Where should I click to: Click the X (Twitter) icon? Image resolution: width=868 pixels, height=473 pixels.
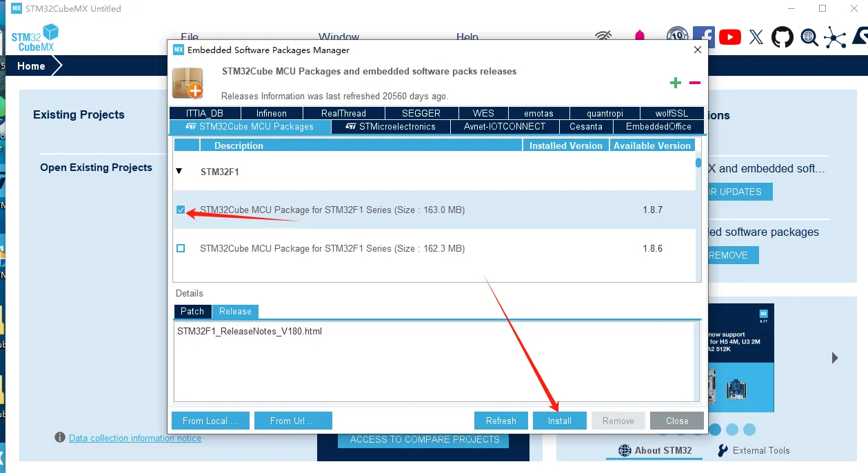click(x=756, y=37)
